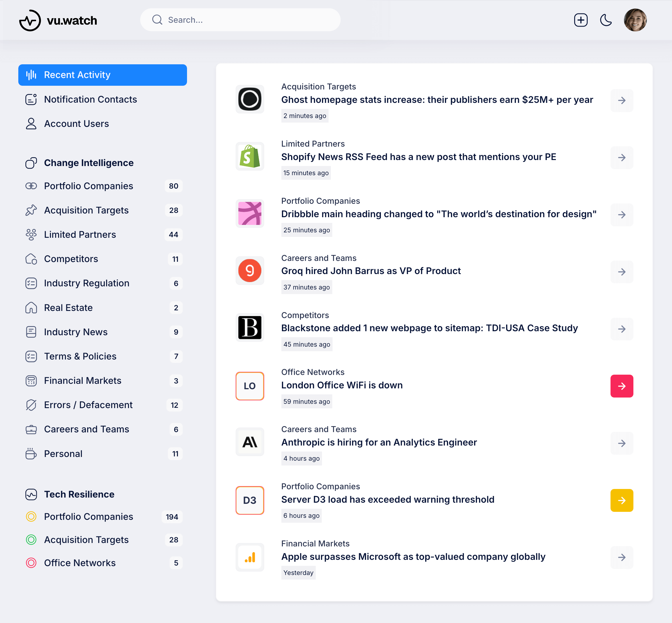Click the yellow status ring beside Portfolio Companies
Screen dimensions: 672x623
coord(31,516)
